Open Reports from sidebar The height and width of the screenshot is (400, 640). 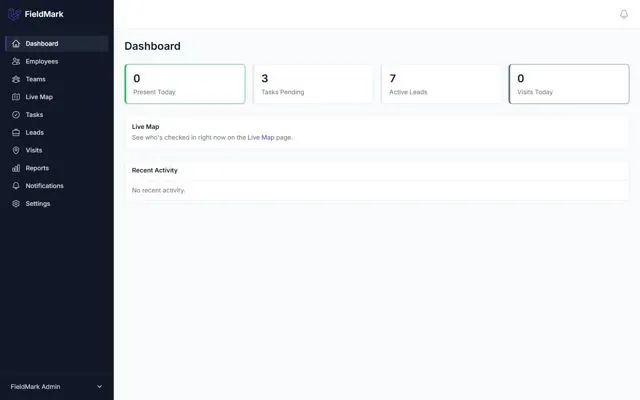[57, 168]
